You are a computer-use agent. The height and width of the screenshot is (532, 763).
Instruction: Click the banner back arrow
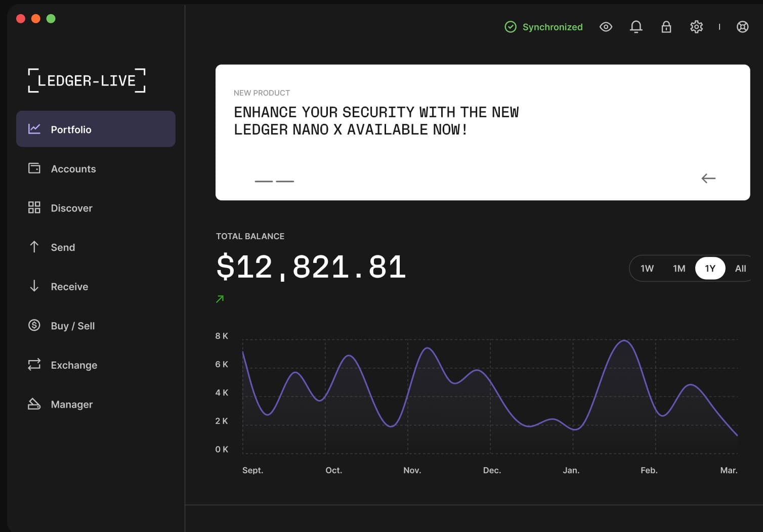(x=708, y=178)
